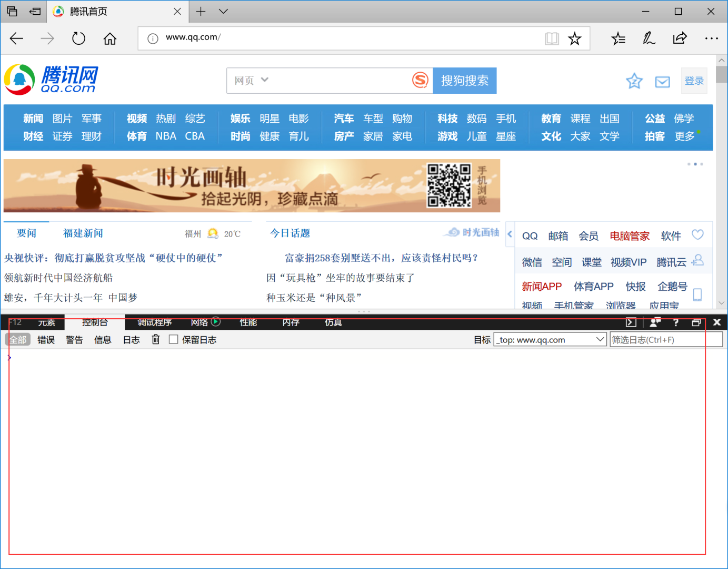
Task: Undock the DevTools panel icon
Action: click(696, 322)
